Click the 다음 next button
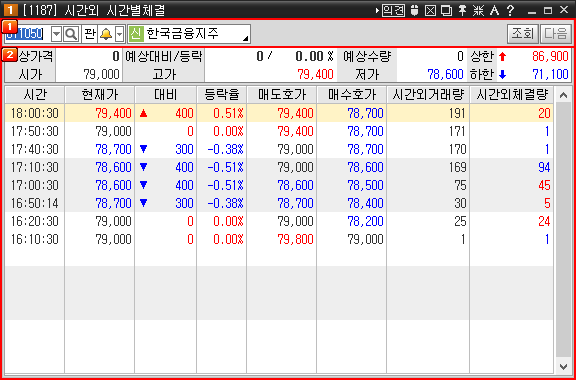Image resolution: width=576 pixels, height=380 pixels. click(x=556, y=34)
